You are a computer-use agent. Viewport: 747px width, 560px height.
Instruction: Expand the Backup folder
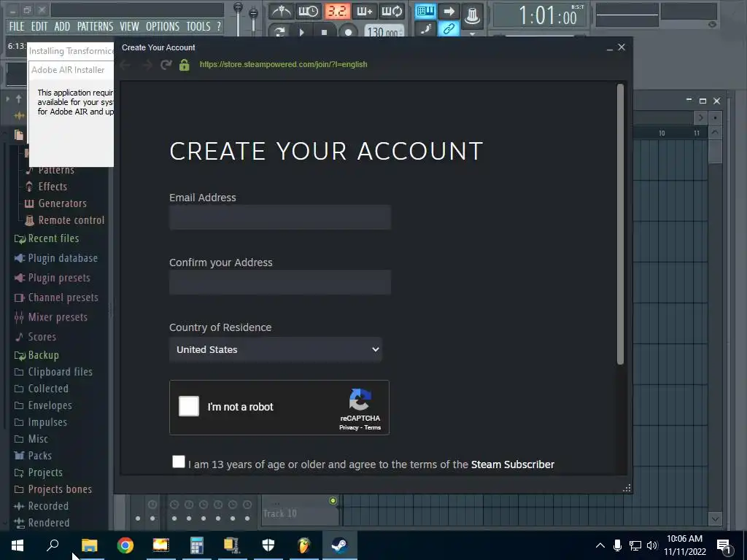(43, 355)
